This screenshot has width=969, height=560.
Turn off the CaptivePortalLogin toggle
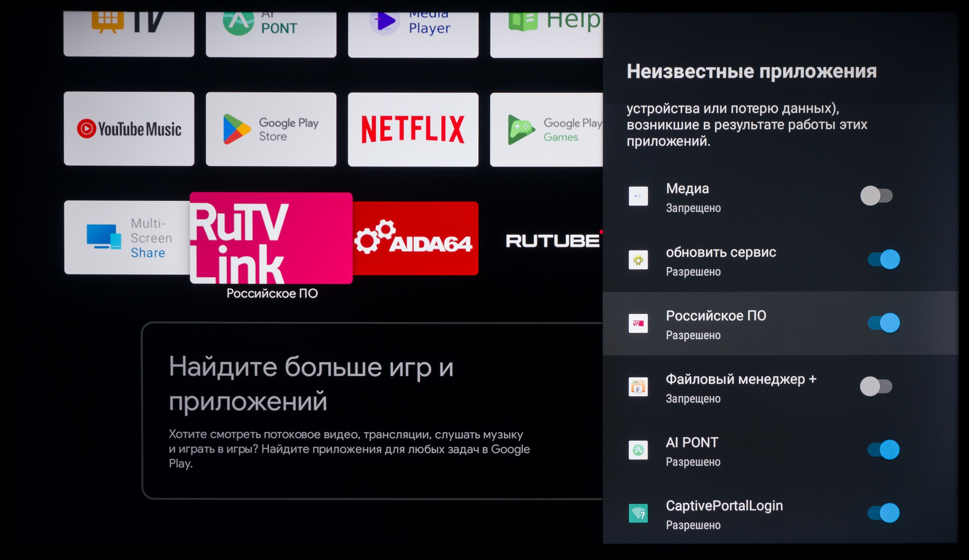coord(883,513)
